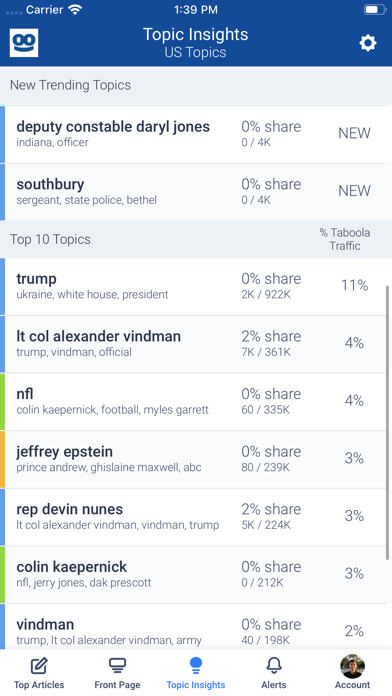Click the vertical scrollbar
The image size is (392, 696).
point(388,422)
